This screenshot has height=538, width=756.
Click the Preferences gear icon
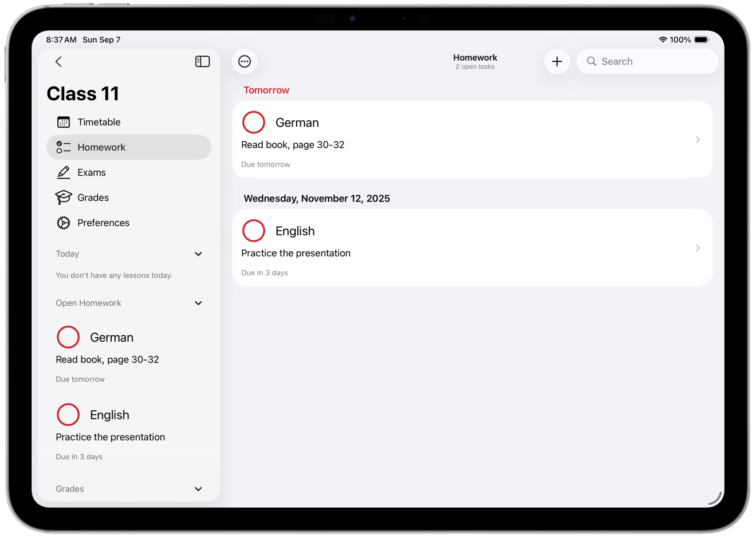pos(64,223)
